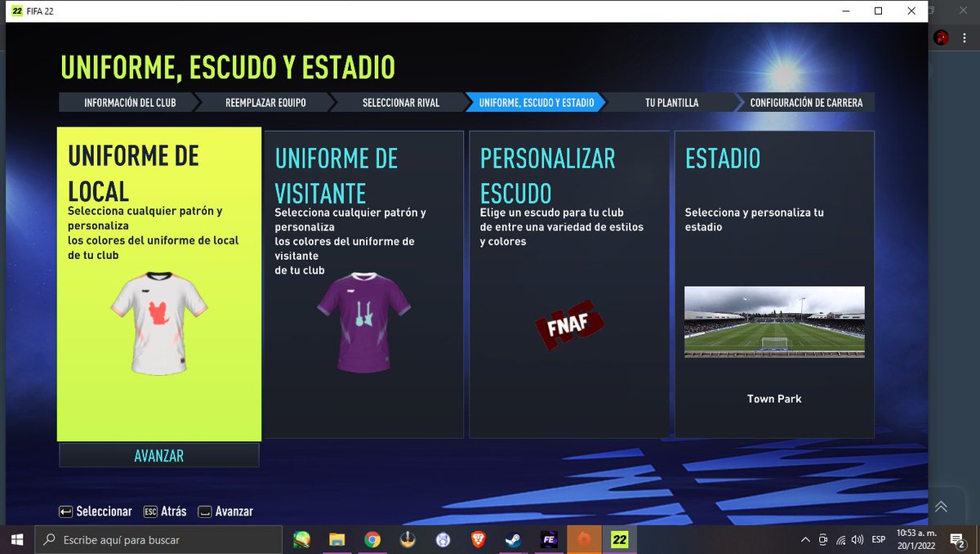Click the double chevron up icon
This screenshot has width=980, height=554.
click(941, 507)
